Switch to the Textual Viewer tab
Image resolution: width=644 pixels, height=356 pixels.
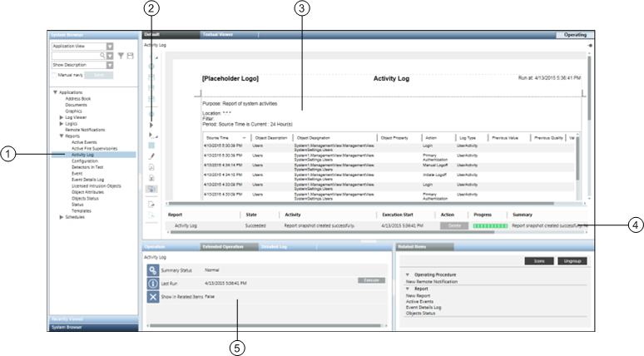point(220,35)
